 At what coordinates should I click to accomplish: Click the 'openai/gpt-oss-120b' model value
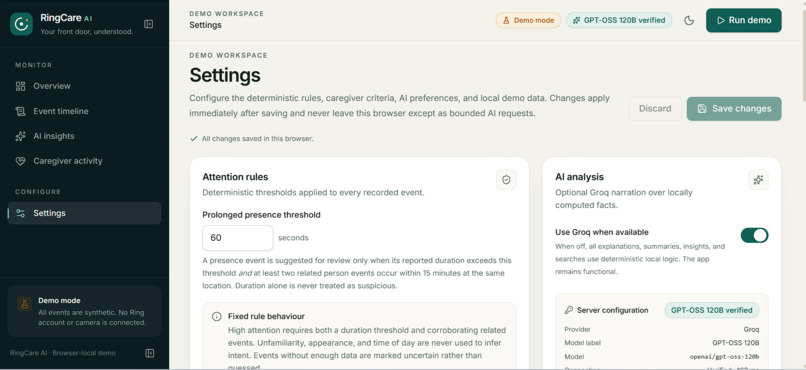[x=724, y=357]
